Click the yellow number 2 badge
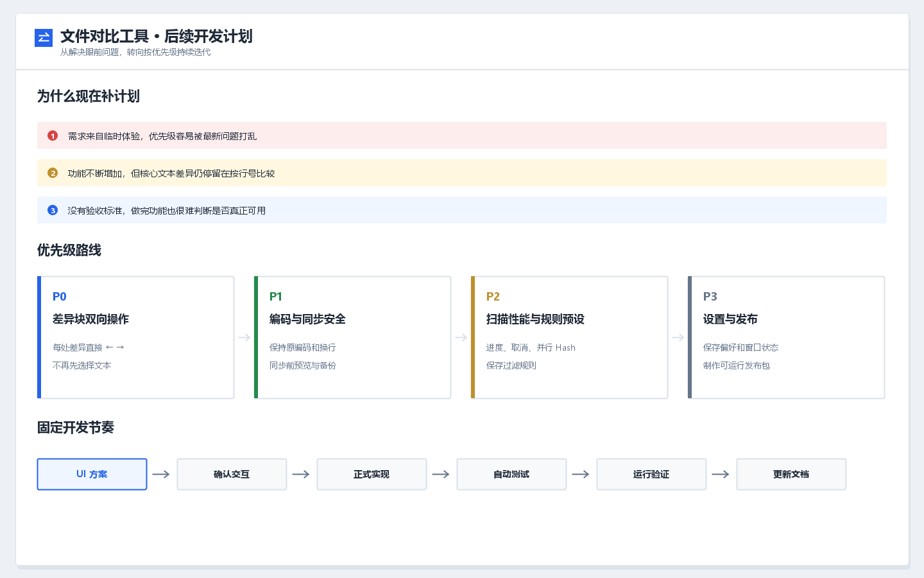Image resolution: width=924 pixels, height=578 pixels. pyautogui.click(x=53, y=173)
